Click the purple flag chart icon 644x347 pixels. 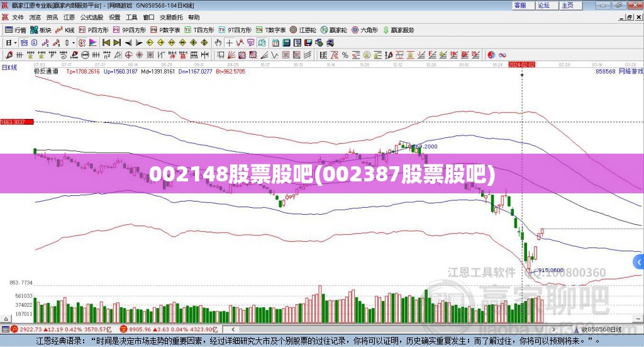click(93, 43)
